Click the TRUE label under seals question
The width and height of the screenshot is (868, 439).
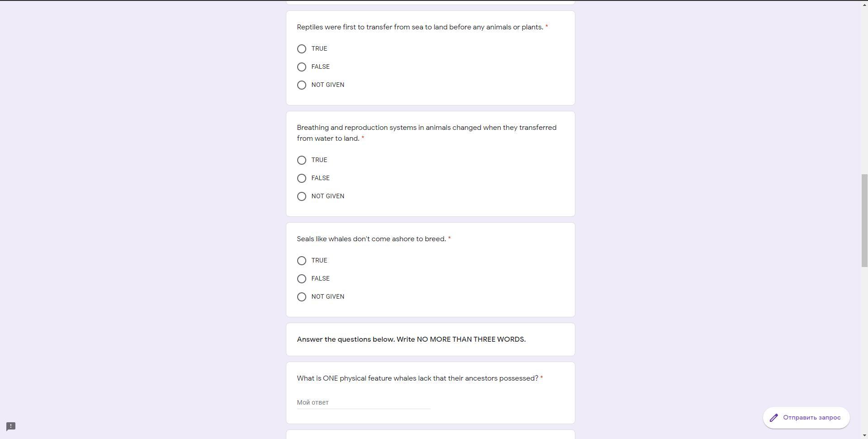click(x=319, y=261)
